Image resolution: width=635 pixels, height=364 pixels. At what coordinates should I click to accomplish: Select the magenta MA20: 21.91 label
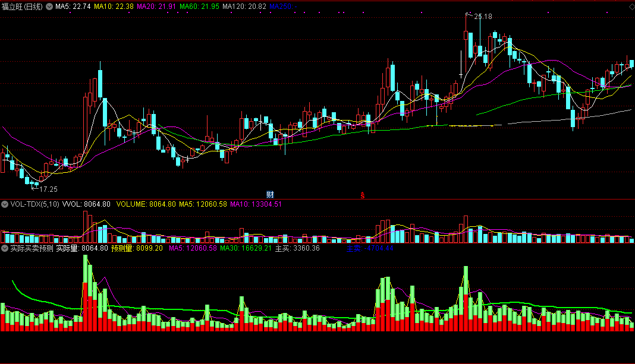coord(156,7)
